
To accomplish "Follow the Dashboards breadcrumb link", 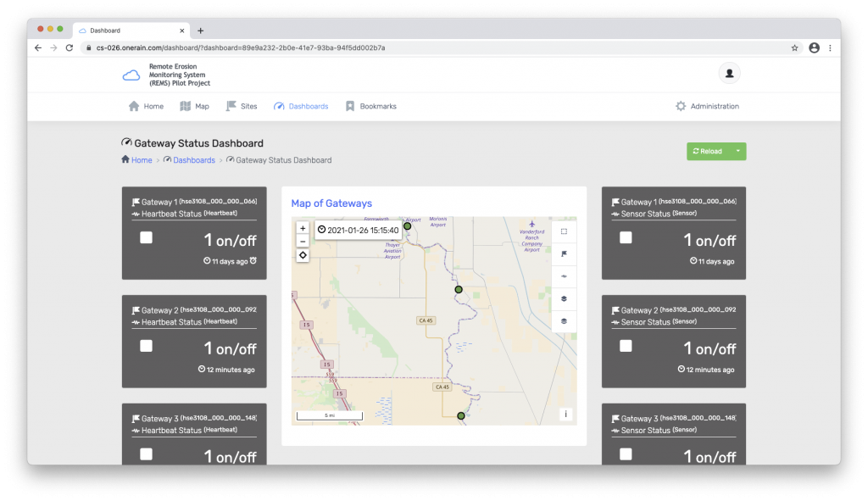I will [194, 160].
